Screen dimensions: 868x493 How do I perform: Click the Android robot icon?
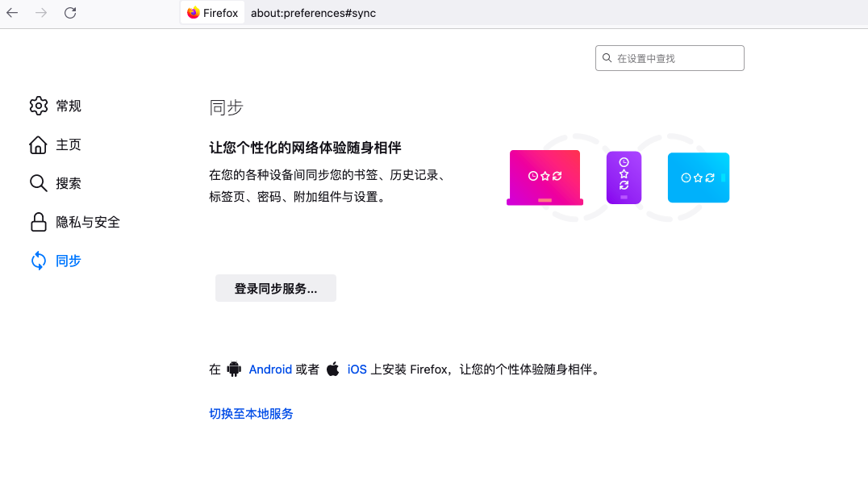point(234,369)
